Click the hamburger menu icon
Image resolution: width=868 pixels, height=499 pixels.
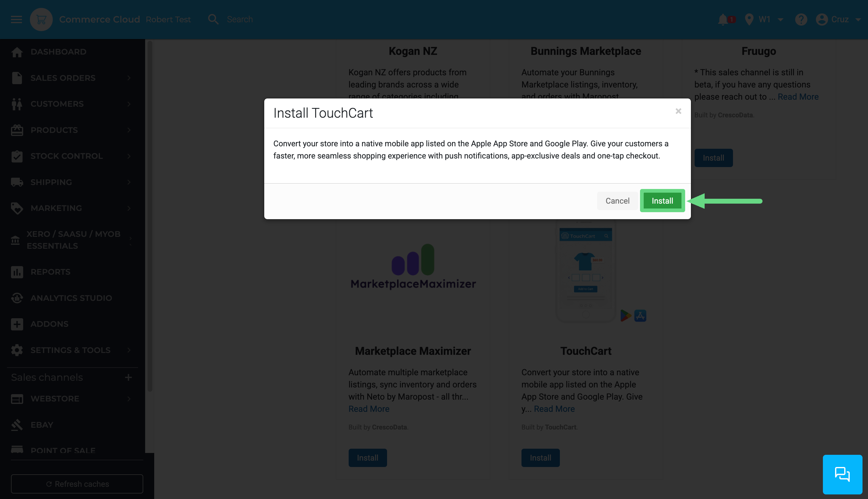[16, 20]
